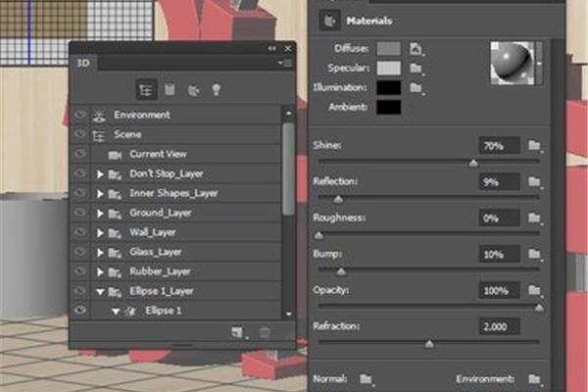Filter 3D panel by materials
Viewport: 588px width, 392px height.
click(193, 90)
